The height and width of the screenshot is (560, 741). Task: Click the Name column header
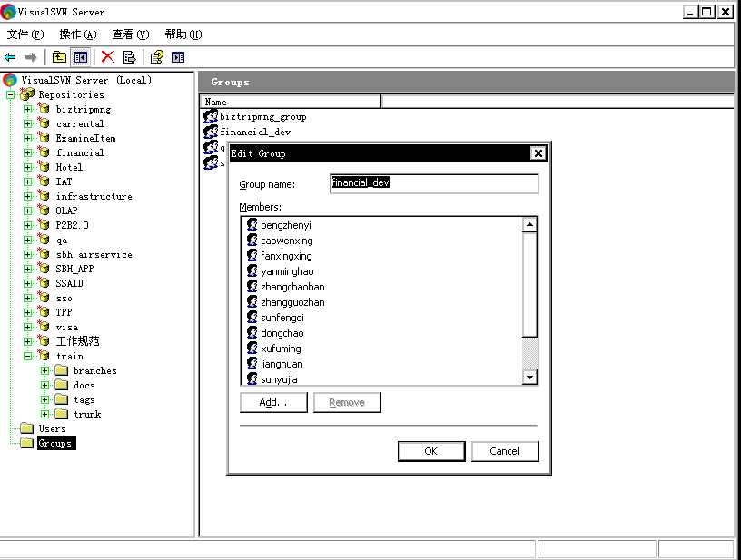coord(291,102)
